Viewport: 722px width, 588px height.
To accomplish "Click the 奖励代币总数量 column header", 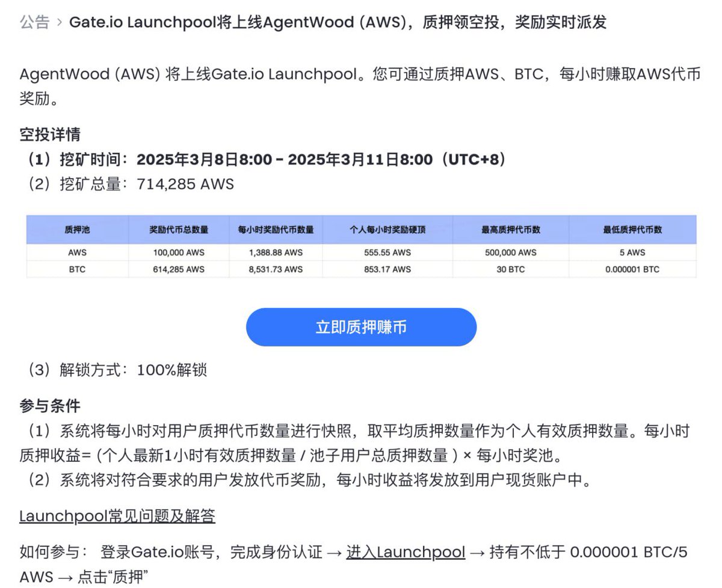I will point(179,230).
